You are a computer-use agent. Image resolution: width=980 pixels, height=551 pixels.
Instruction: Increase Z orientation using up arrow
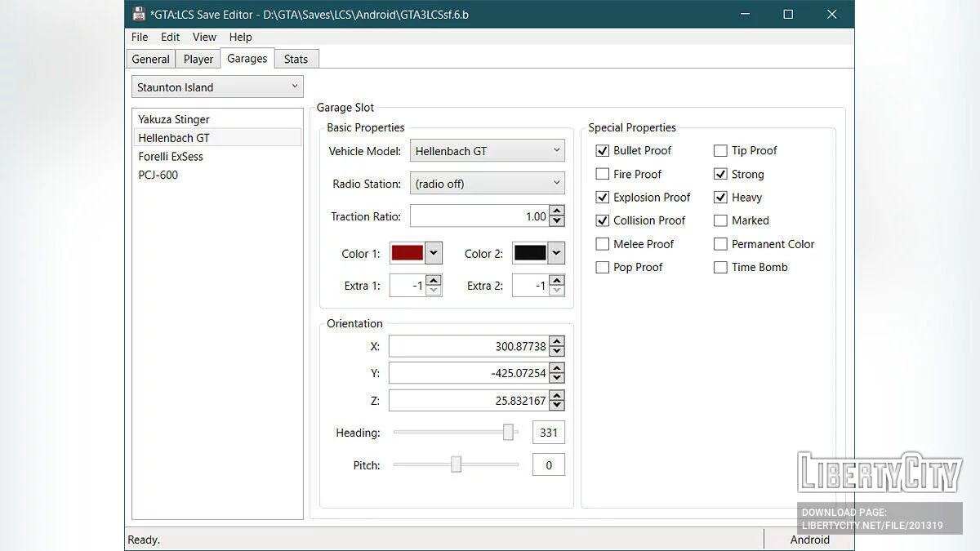(x=557, y=395)
